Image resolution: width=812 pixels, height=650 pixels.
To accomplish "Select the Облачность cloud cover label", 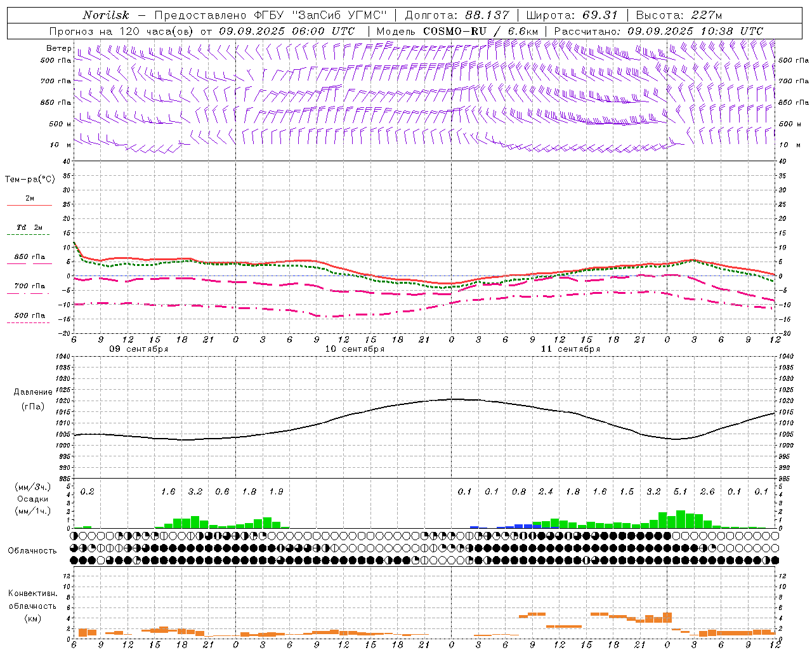I will [x=32, y=551].
